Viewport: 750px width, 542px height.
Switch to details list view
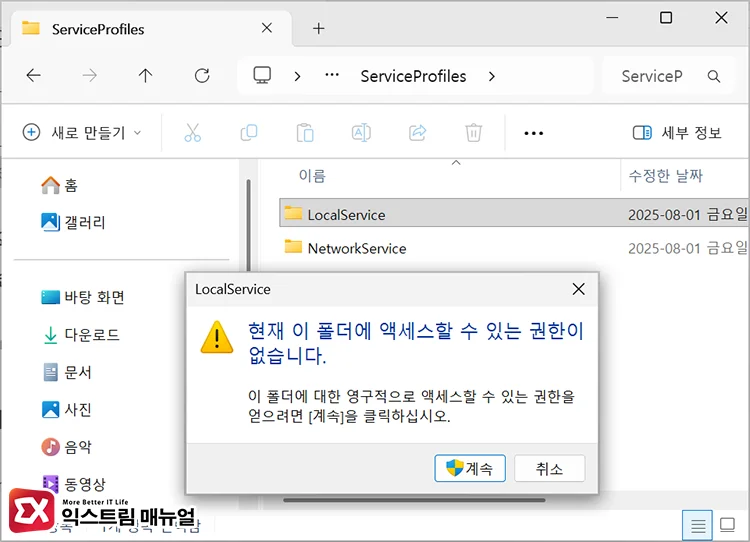(x=697, y=525)
